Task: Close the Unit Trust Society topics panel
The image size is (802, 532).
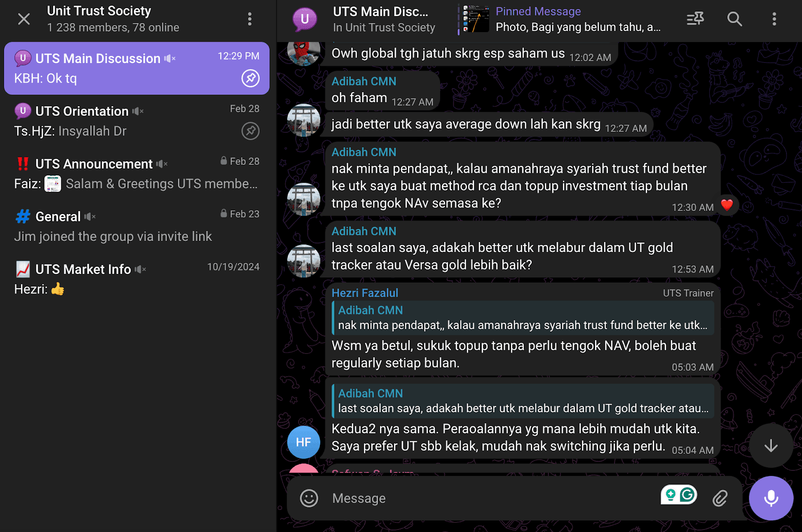Action: (24, 19)
